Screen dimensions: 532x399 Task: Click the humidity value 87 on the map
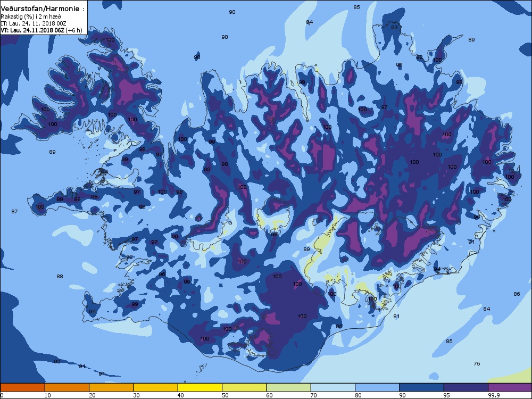[14, 211]
